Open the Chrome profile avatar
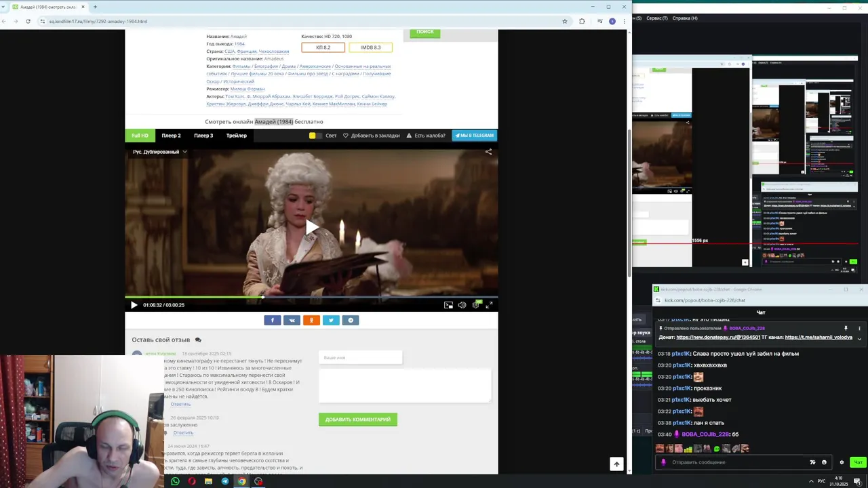Screen dimensions: 868x488 point(612,21)
